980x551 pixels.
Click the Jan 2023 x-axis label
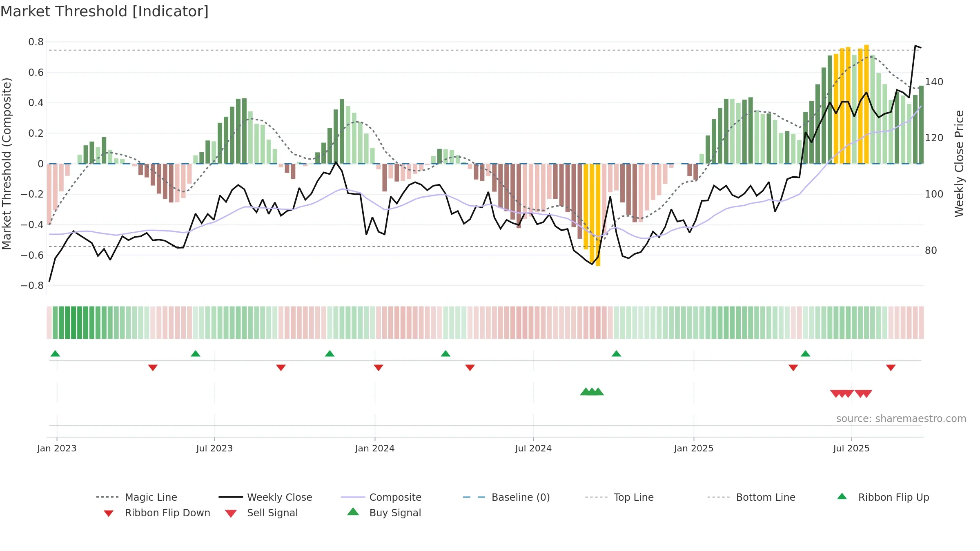pos(57,449)
